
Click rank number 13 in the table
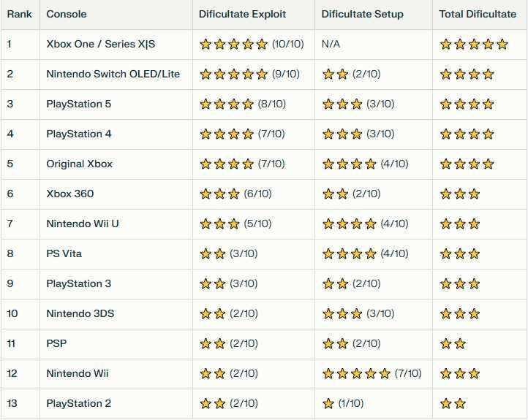coord(13,404)
